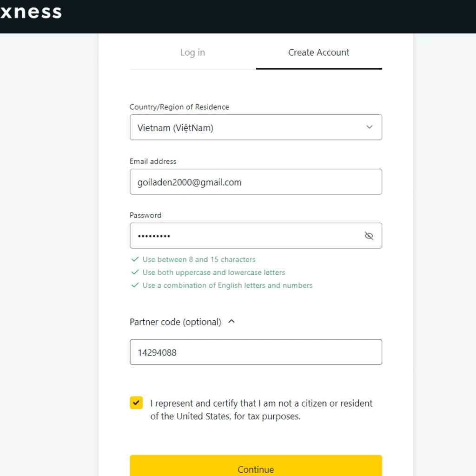The height and width of the screenshot is (476, 476).
Task: Click checkmark beside 'combination of English letters and numbers'
Action: pos(135,285)
